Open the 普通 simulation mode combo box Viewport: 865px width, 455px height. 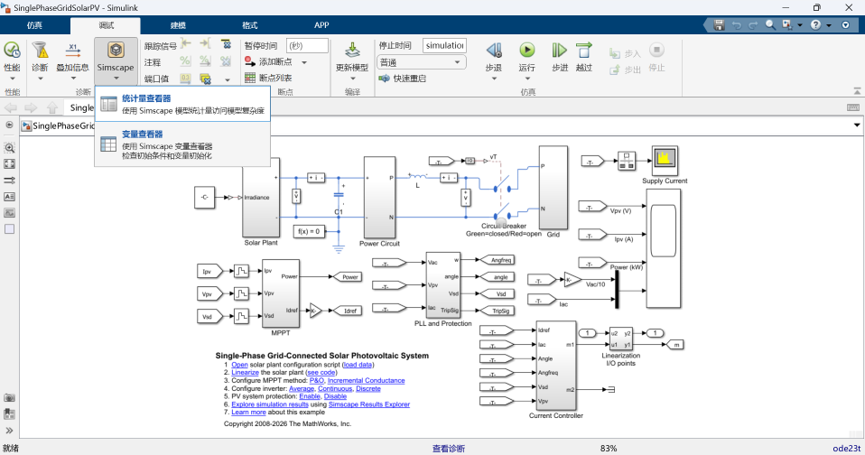(421, 62)
